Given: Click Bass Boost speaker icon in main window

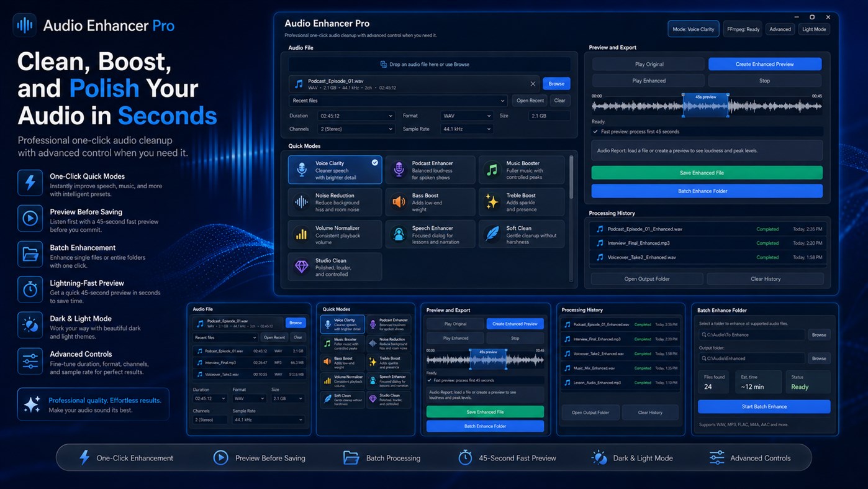Looking at the screenshot, I should coord(399,202).
